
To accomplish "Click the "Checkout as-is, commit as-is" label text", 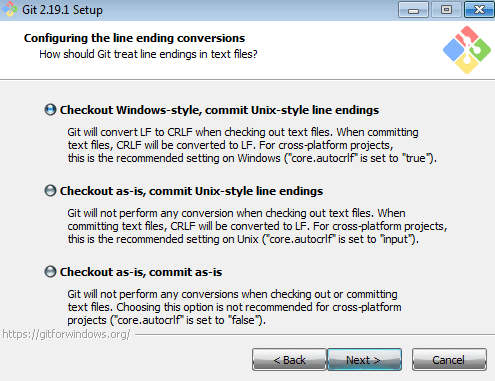I will coord(141,272).
